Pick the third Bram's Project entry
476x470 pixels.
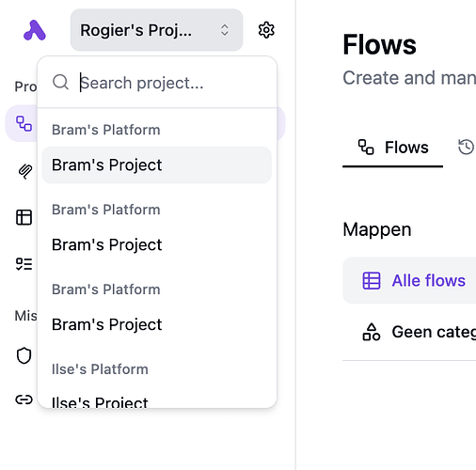(x=157, y=324)
